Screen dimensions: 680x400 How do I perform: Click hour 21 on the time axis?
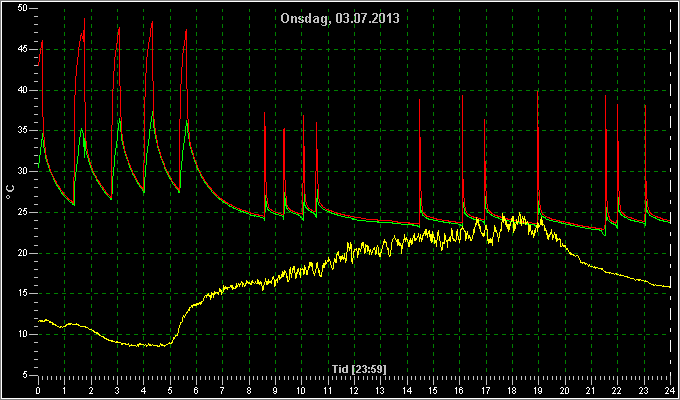pyautogui.click(x=591, y=390)
